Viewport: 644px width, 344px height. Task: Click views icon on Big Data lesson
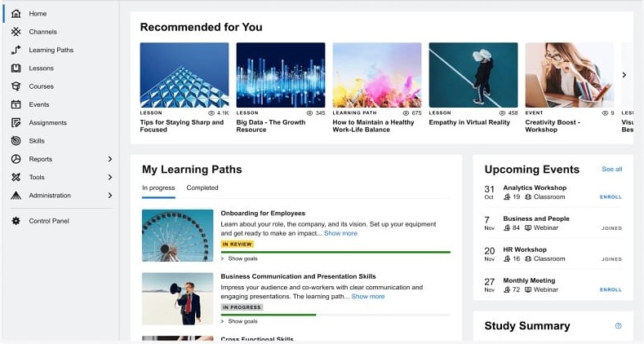(309, 113)
